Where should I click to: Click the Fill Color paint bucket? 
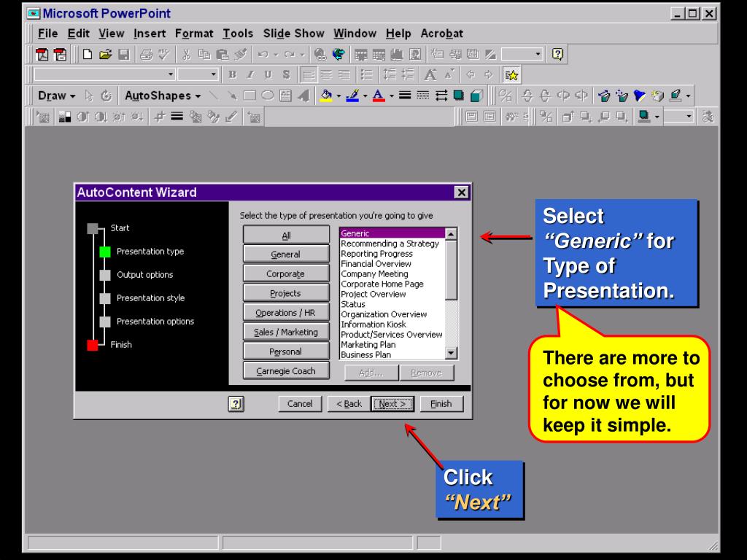326,96
